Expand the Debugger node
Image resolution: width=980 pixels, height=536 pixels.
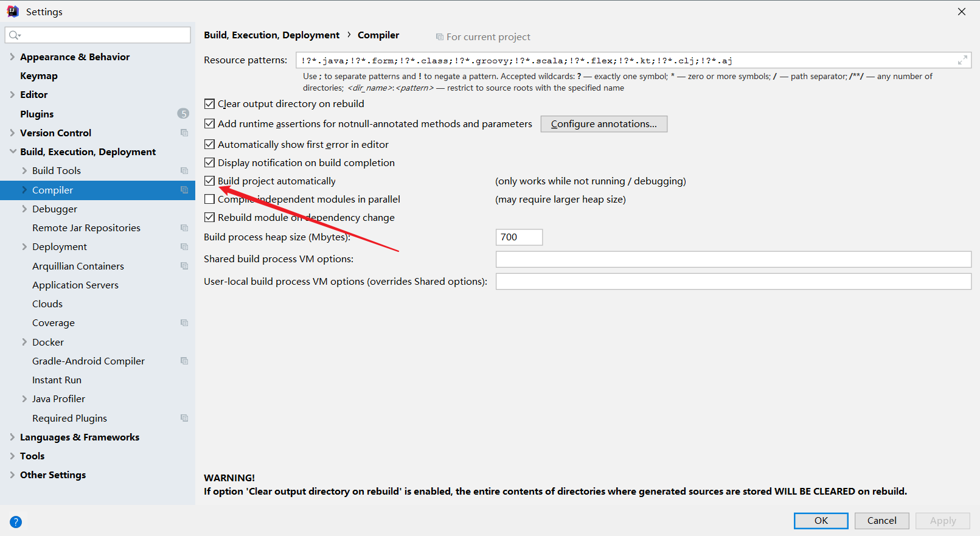pos(24,209)
